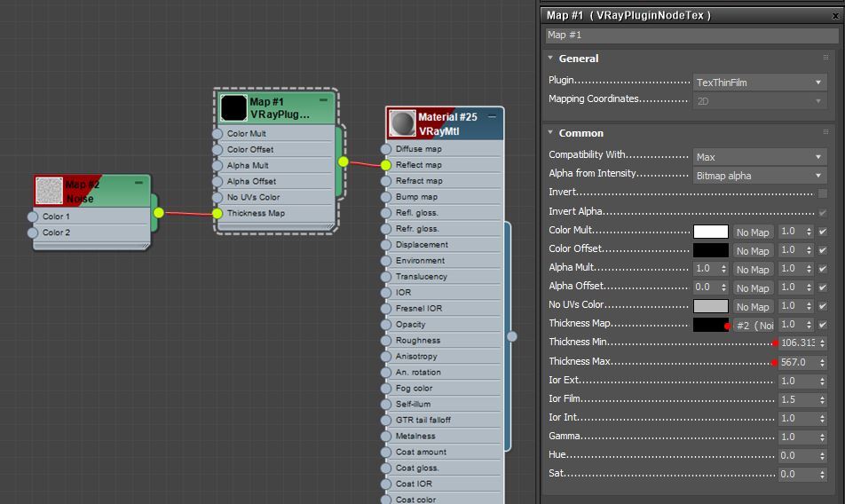
Task: Click the Map #1 node output socket
Action: pyautogui.click(x=344, y=161)
